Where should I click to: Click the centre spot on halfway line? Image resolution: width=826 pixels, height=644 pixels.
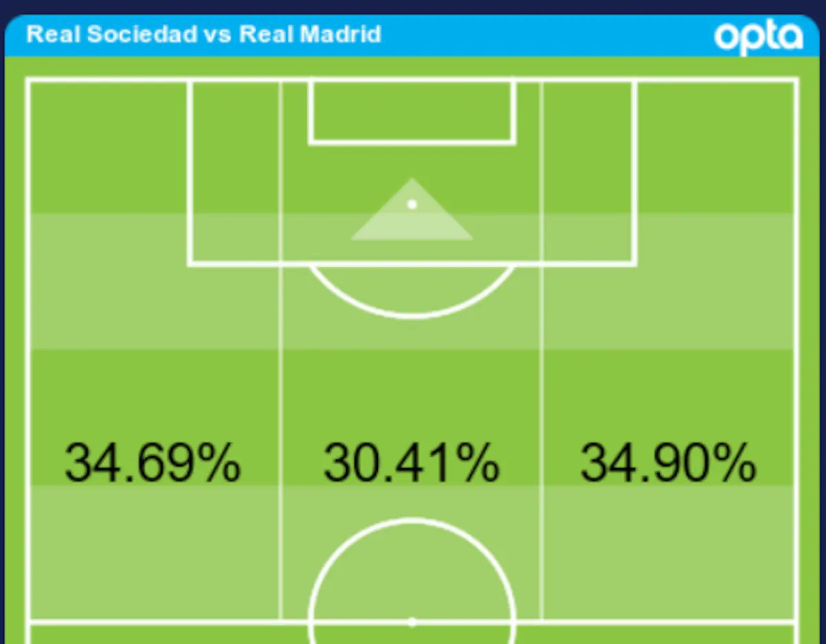[x=412, y=622]
